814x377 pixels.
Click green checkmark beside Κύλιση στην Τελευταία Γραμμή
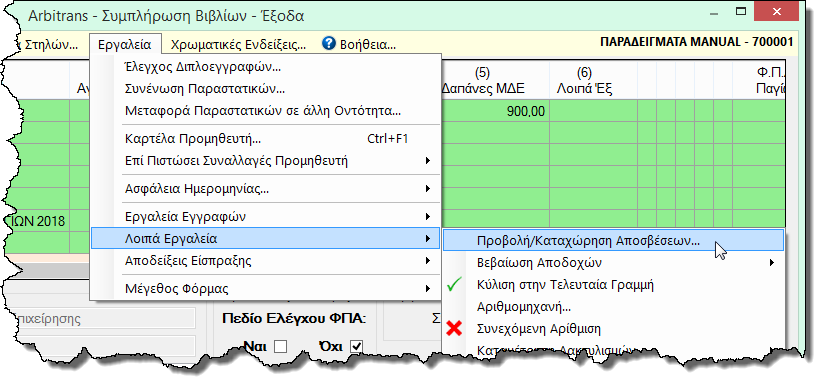tap(455, 285)
